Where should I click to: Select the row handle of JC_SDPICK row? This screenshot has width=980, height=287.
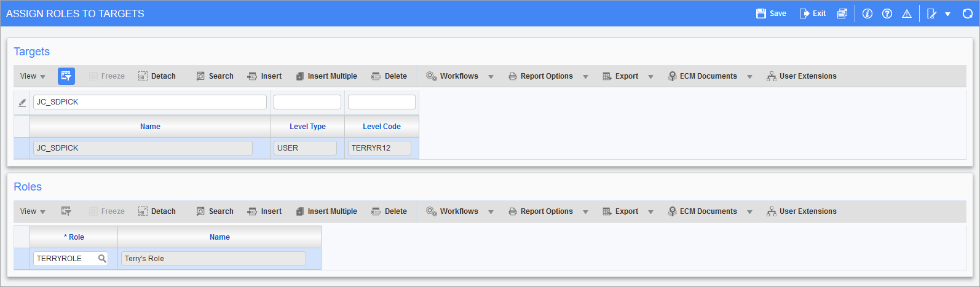click(x=22, y=148)
